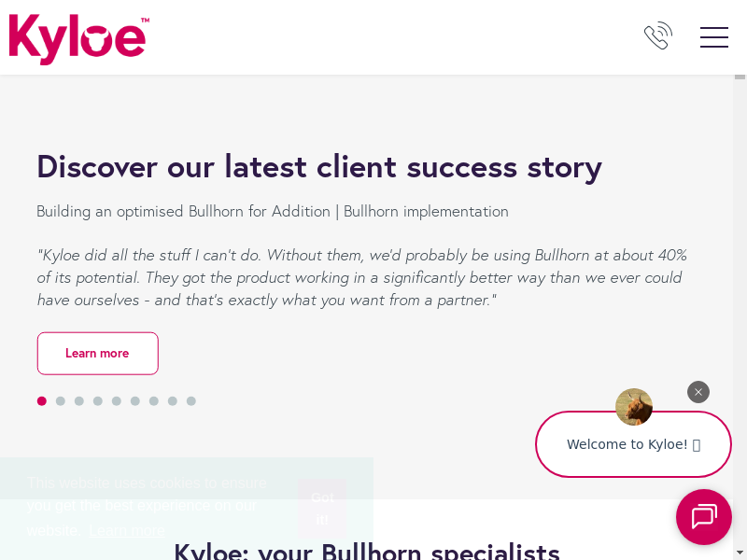Open the chat launcher button
Image resolution: width=747 pixels, height=560 pixels.
point(704,517)
